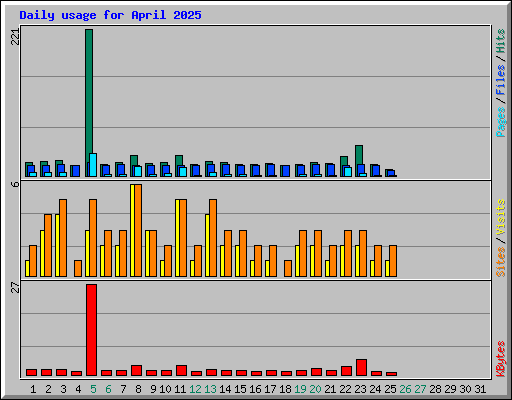Click the cyan 'Pages' legend label
The width and height of the screenshot is (512, 400).
501,122
